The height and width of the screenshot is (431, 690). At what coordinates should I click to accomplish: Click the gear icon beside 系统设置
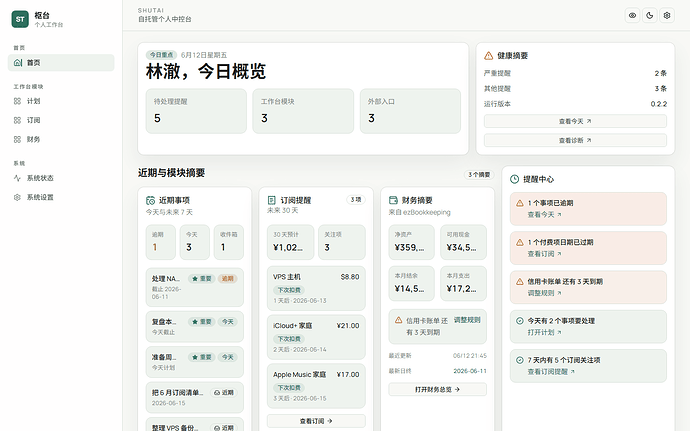[x=18, y=197]
